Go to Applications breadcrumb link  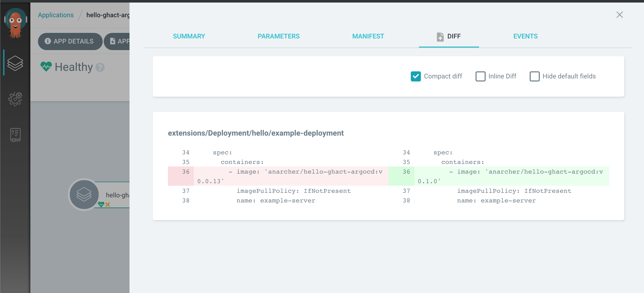point(56,15)
